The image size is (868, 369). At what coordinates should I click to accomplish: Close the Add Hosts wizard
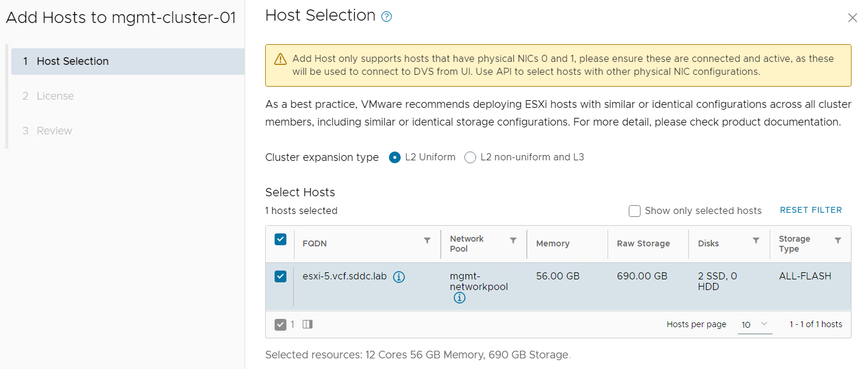pyautogui.click(x=852, y=18)
